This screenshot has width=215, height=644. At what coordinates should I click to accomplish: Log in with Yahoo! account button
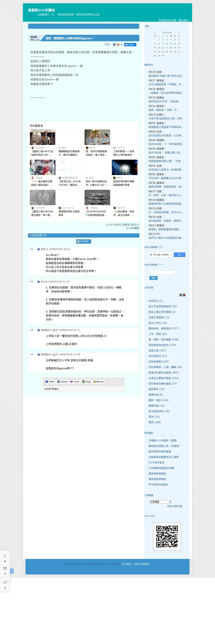click(75, 382)
